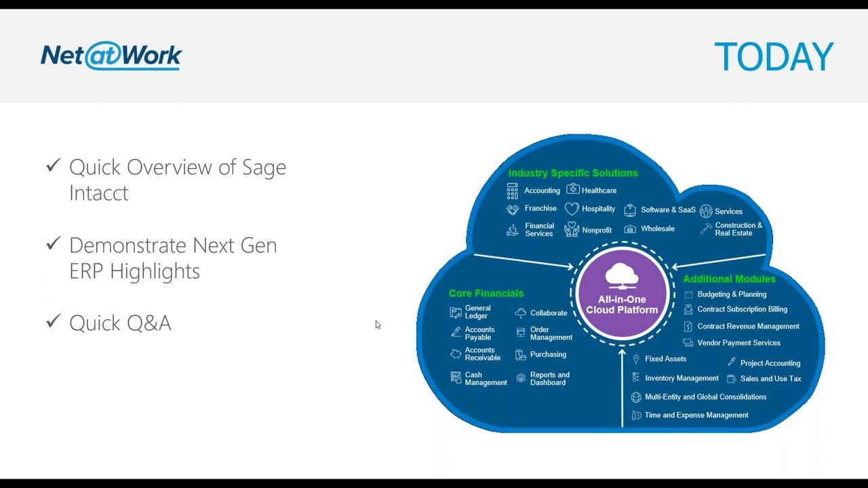Click the Nonprofit heart-in-hands icon
Screen dimensions: 868x488
pyautogui.click(x=572, y=229)
